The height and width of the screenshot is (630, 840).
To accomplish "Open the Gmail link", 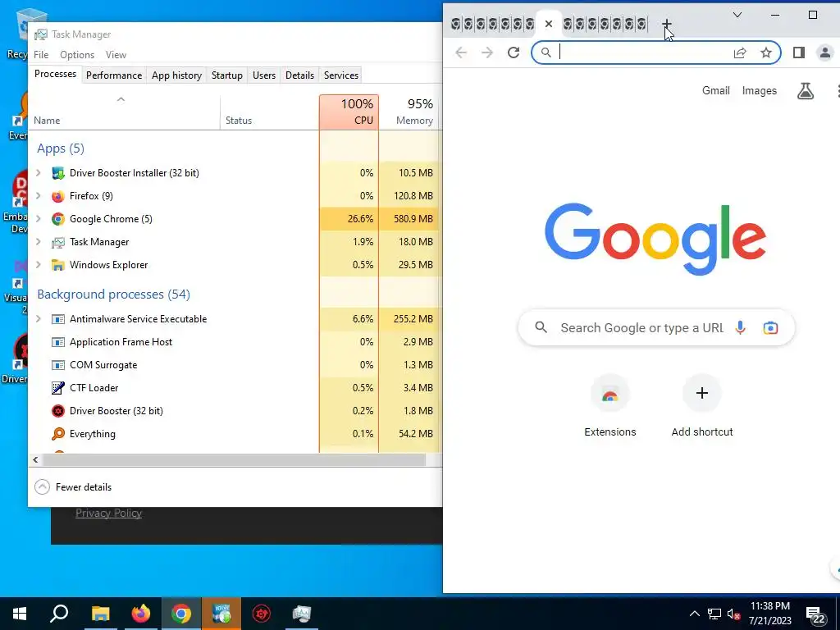I will 715,90.
